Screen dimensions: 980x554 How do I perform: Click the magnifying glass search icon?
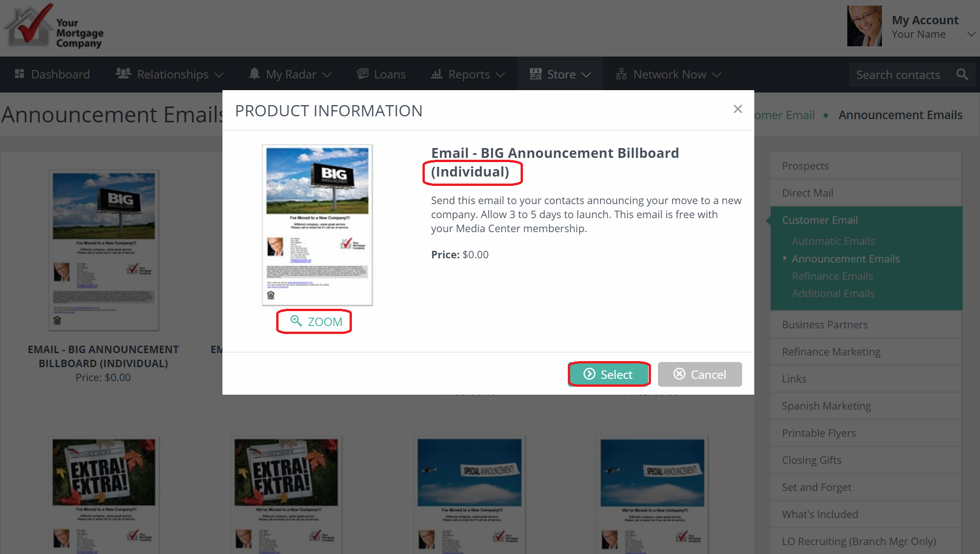pyautogui.click(x=962, y=74)
